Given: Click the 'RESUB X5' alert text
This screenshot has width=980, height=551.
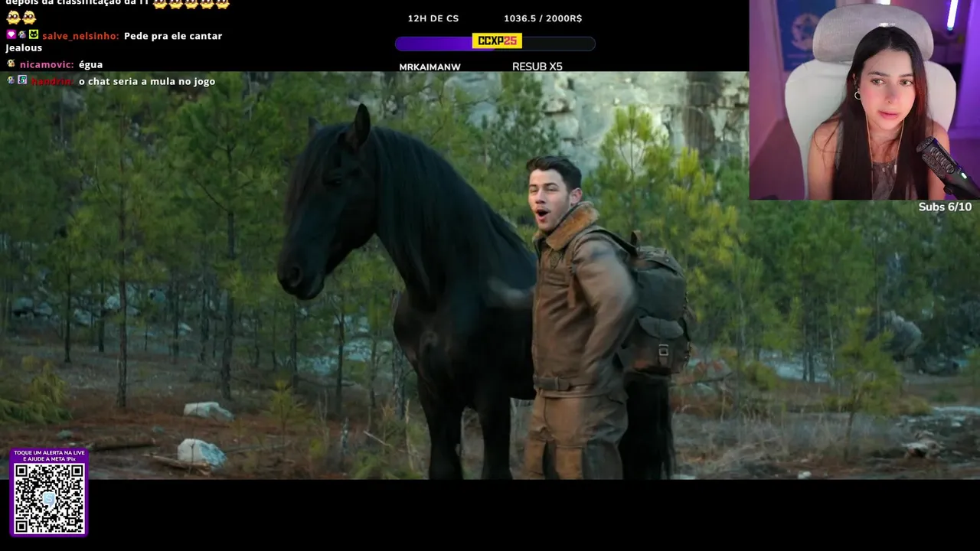Looking at the screenshot, I should tap(537, 67).
